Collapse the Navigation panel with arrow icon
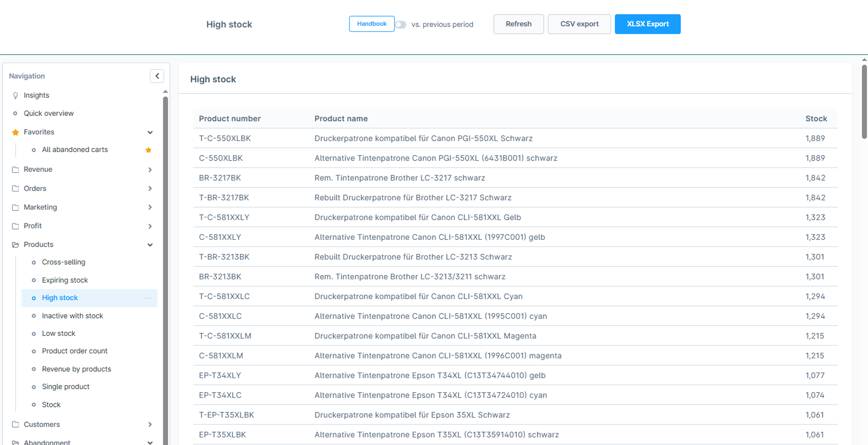 coord(157,76)
